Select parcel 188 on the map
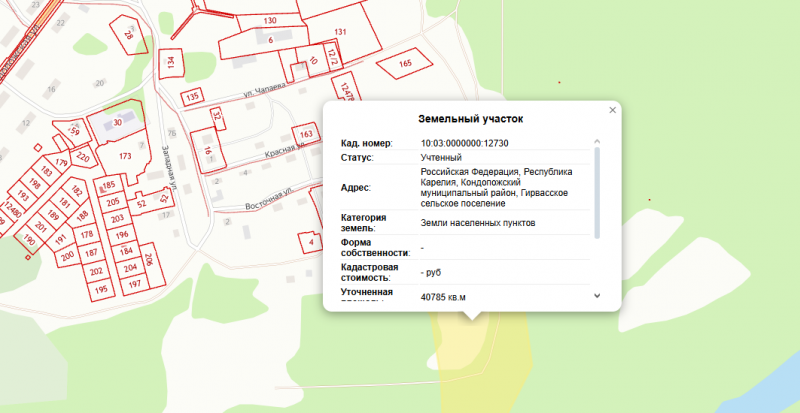The height and width of the screenshot is (413, 800). pyautogui.click(x=82, y=217)
